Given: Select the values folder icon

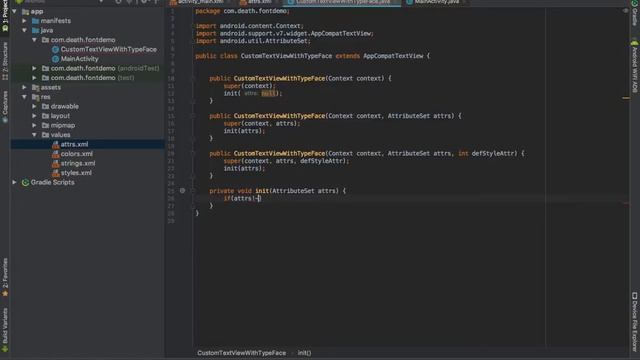Looking at the screenshot, I should click(45, 135).
